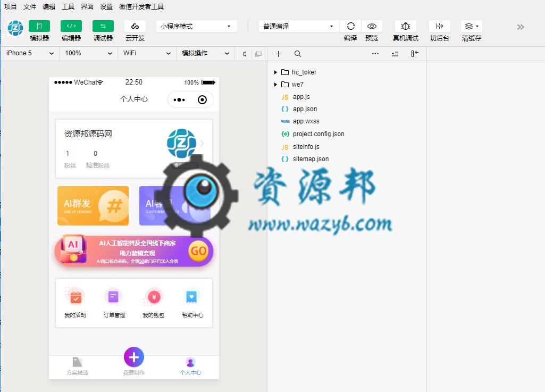The height and width of the screenshot is (392, 545).
Task: Switch to the 方案精选 bottom tab
Action: (x=77, y=366)
